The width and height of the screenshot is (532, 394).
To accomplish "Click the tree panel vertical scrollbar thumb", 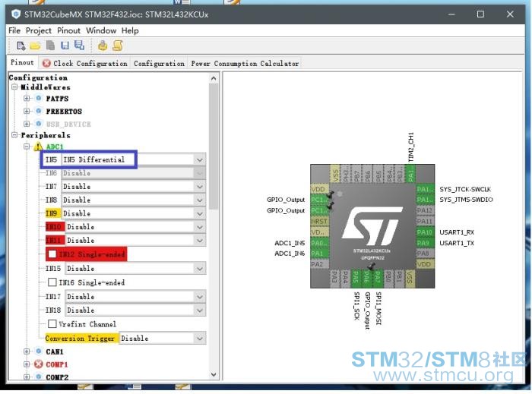I will tap(214, 146).
